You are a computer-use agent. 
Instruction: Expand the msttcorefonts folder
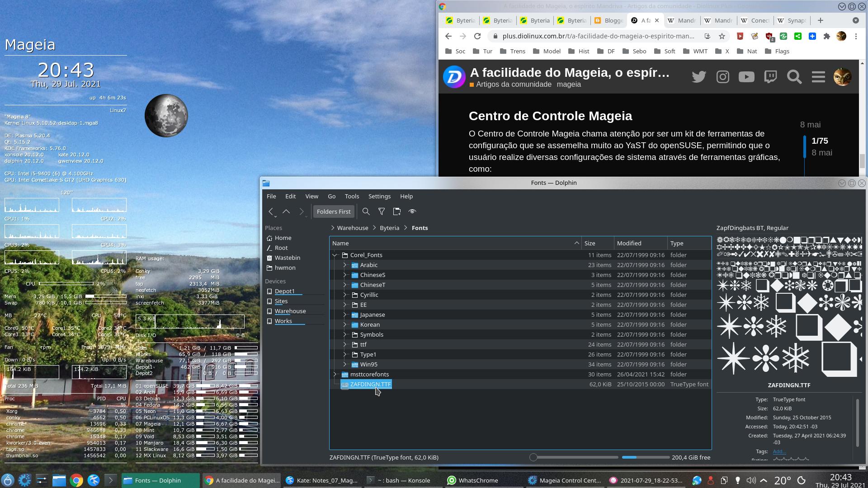(x=335, y=375)
